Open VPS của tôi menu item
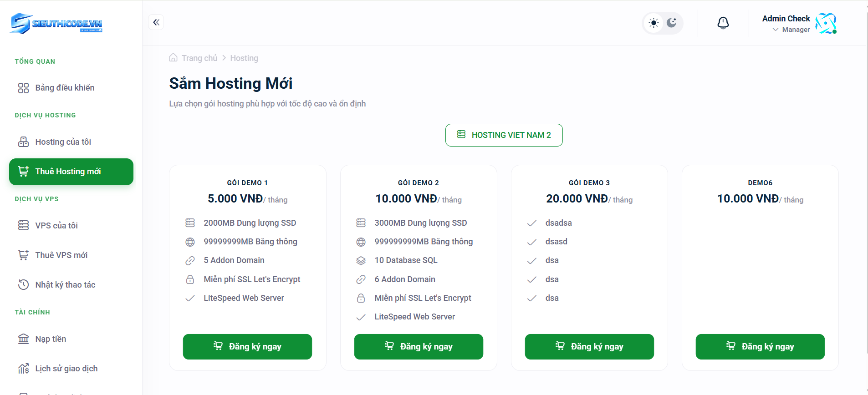This screenshot has height=395, width=868. (56, 226)
